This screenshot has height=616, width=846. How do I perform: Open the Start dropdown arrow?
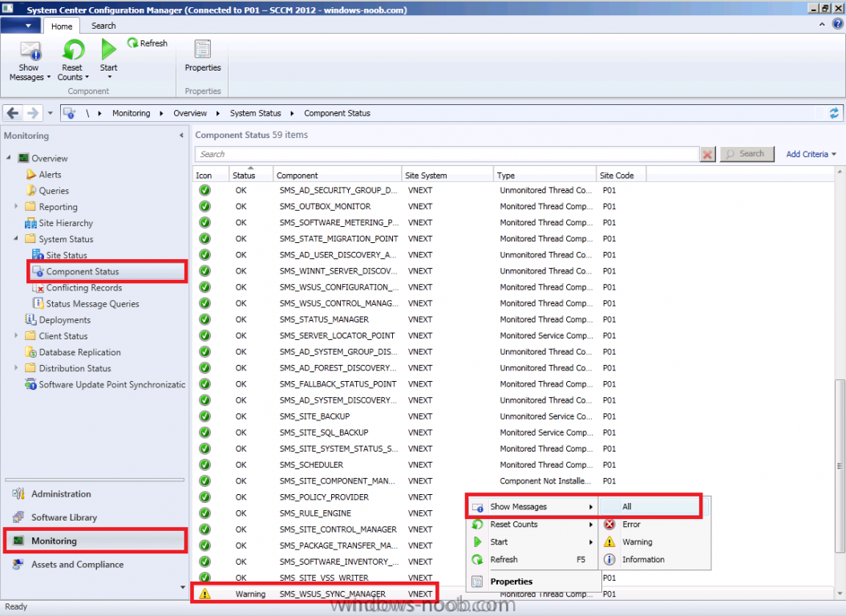(x=109, y=77)
